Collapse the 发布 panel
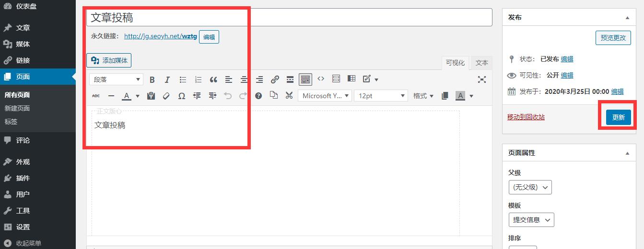Image resolution: width=644 pixels, height=249 pixels. (x=627, y=18)
